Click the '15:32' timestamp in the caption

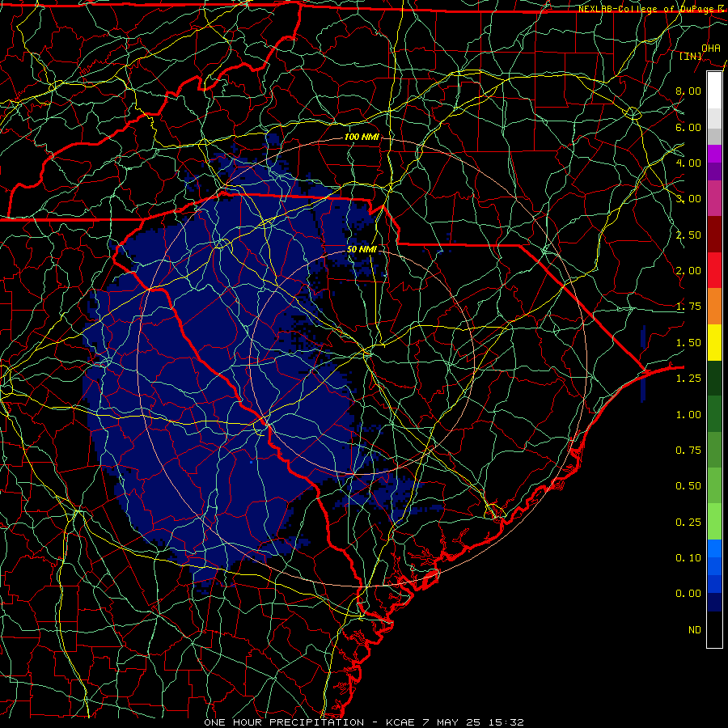(507, 722)
